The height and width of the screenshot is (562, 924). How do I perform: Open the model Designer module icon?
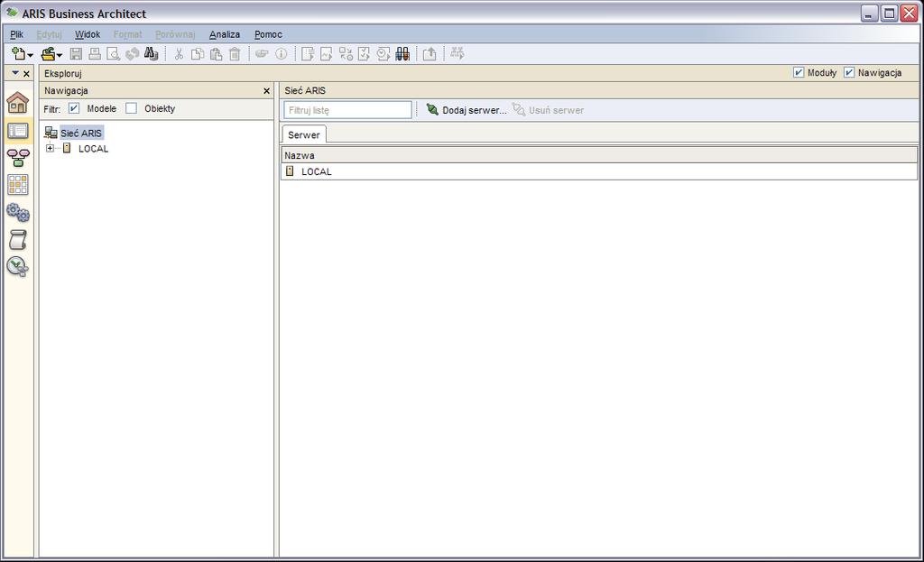point(18,157)
